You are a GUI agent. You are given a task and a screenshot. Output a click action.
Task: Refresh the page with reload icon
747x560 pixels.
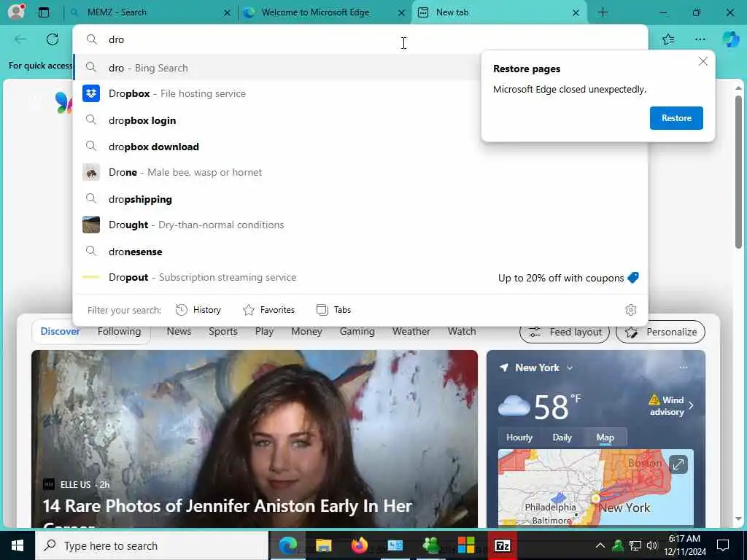tap(53, 39)
